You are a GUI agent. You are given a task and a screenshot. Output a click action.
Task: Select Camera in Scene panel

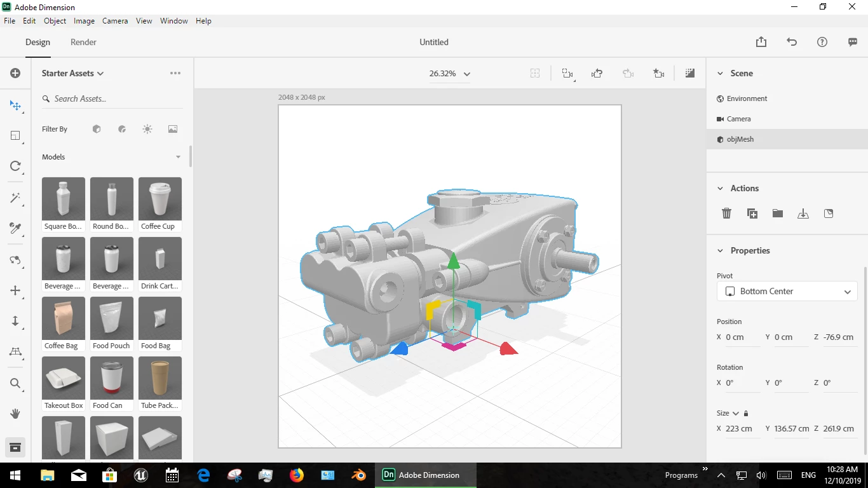point(787,119)
